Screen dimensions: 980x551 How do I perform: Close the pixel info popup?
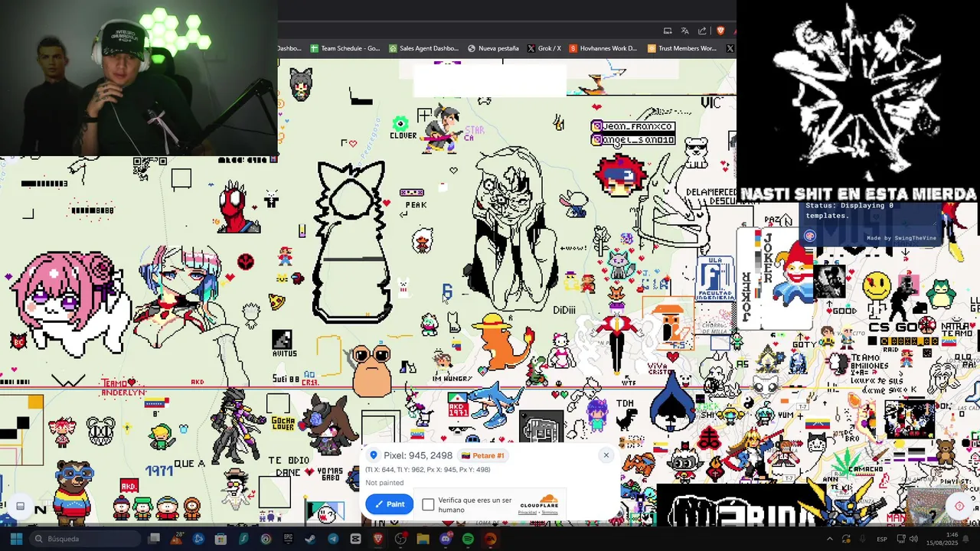[606, 455]
